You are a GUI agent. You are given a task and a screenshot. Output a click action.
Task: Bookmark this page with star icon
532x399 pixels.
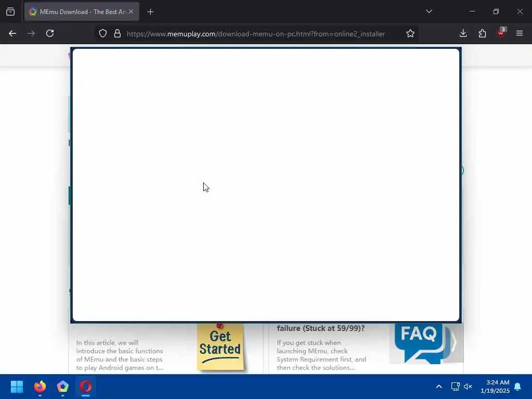(410, 33)
